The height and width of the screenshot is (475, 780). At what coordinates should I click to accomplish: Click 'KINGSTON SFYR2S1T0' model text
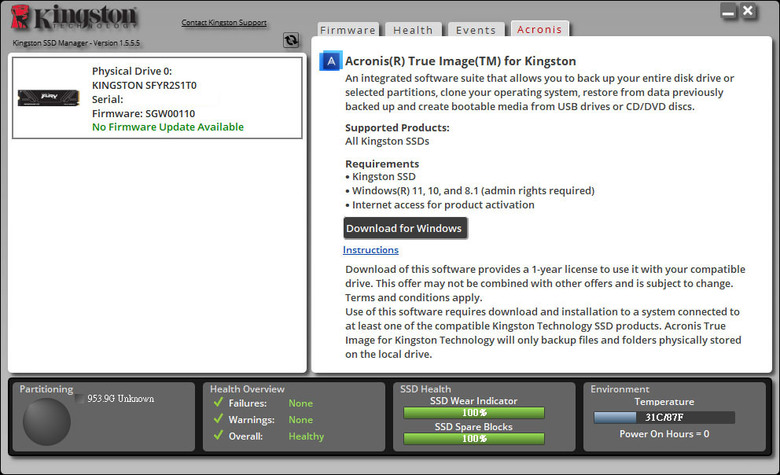[x=144, y=85]
